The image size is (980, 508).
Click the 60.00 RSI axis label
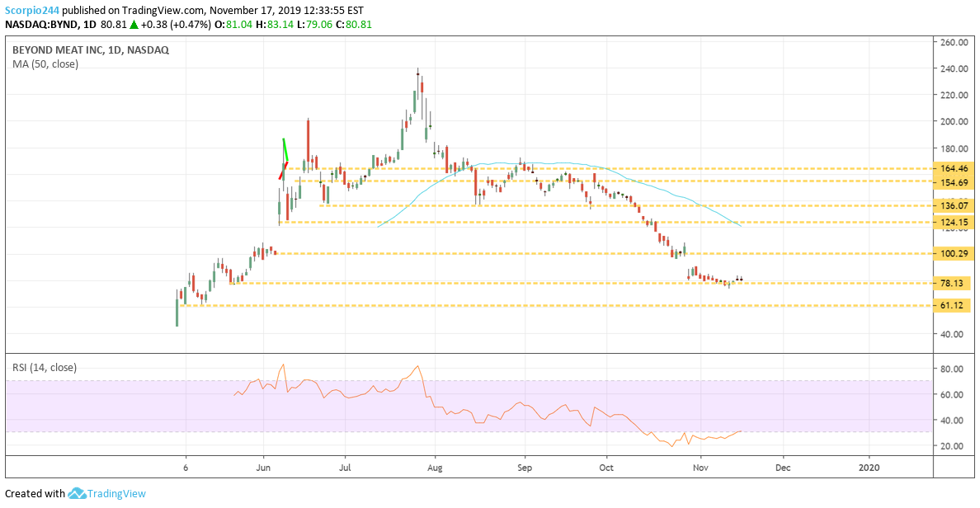tap(952, 394)
